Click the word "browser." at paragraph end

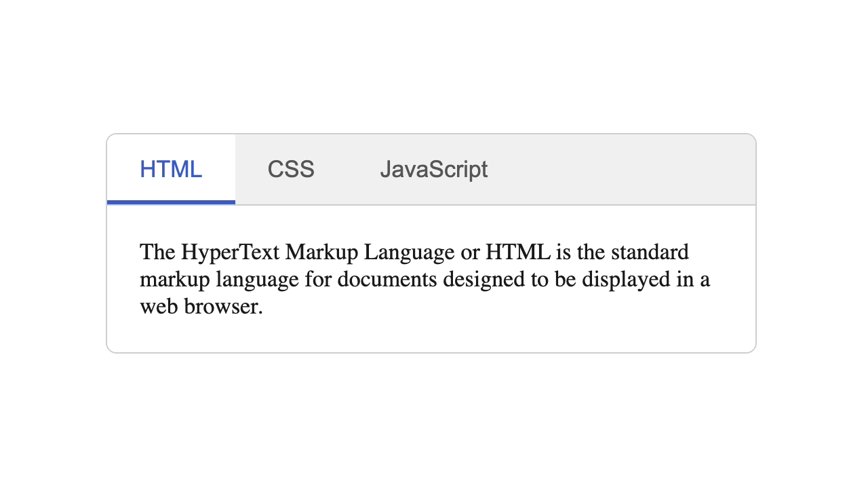point(223,307)
